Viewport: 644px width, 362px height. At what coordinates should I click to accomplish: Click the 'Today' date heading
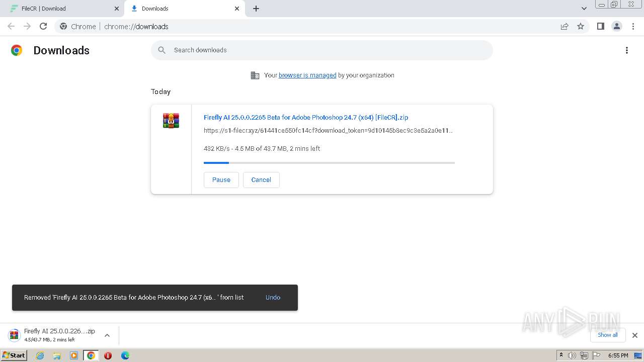[x=160, y=92]
